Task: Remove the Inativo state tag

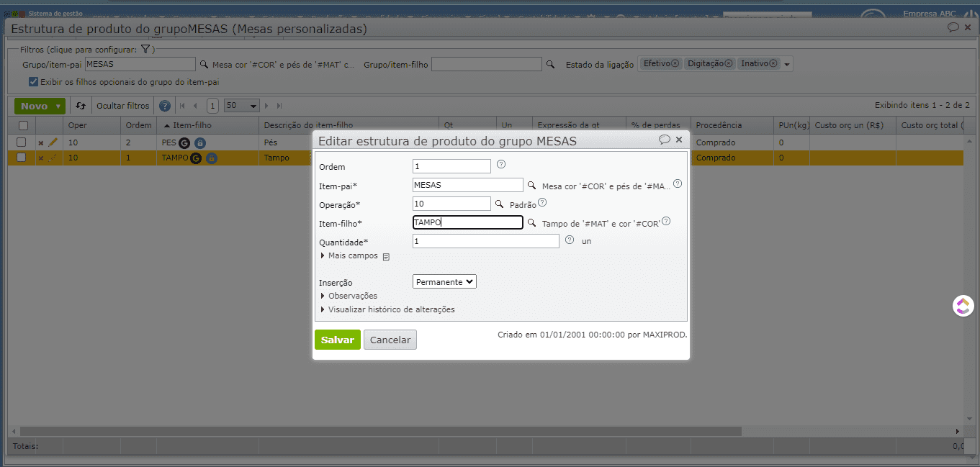Action: pos(773,63)
